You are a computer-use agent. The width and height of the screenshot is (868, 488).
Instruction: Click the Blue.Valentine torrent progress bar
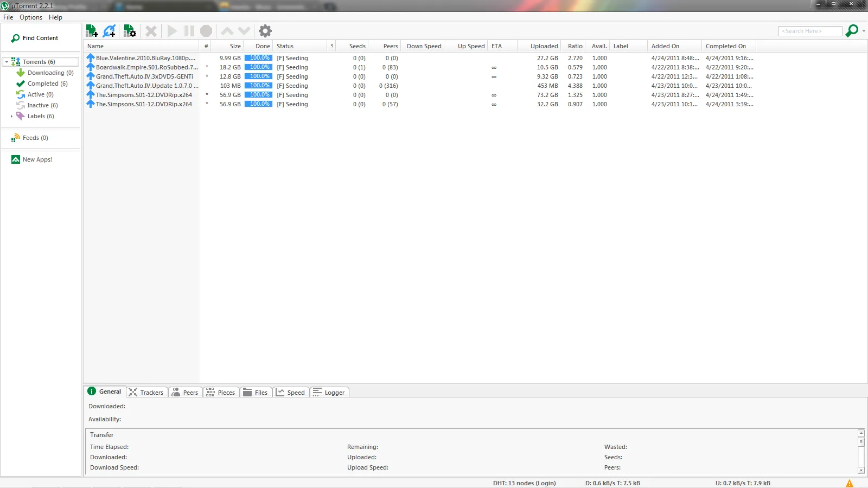[x=258, y=58]
